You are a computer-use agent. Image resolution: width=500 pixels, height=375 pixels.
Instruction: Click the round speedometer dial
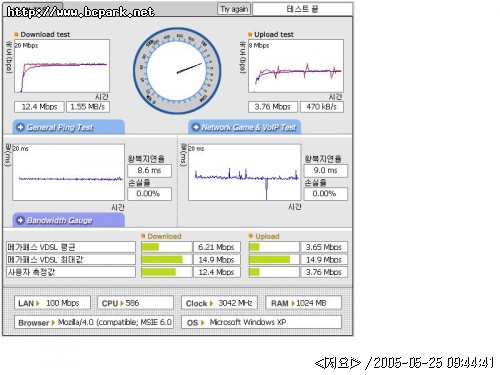177,71
